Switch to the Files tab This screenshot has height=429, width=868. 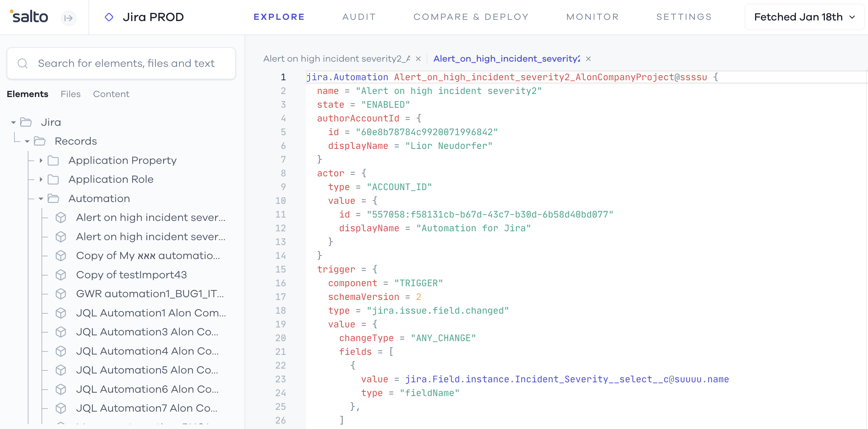71,94
